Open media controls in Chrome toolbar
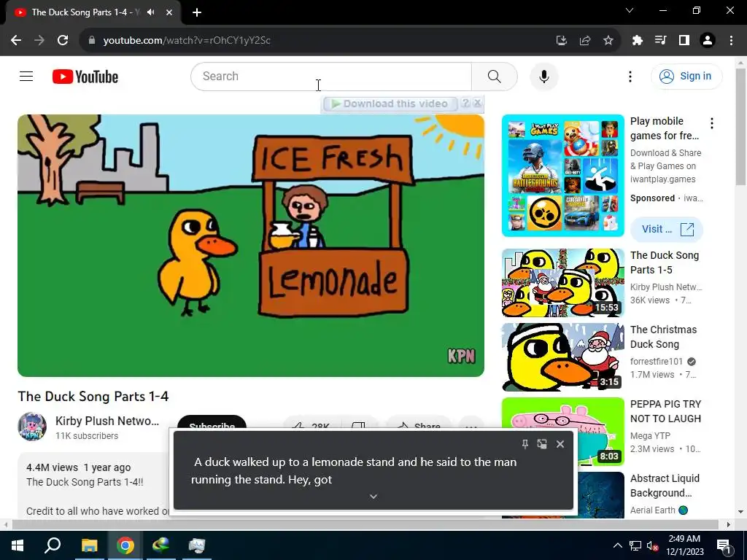 point(661,41)
